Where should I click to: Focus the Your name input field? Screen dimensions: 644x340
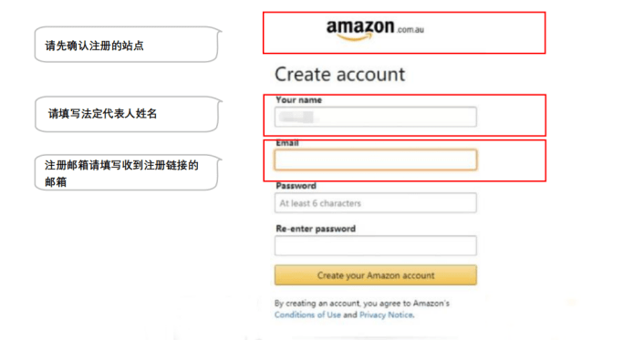tap(376, 117)
